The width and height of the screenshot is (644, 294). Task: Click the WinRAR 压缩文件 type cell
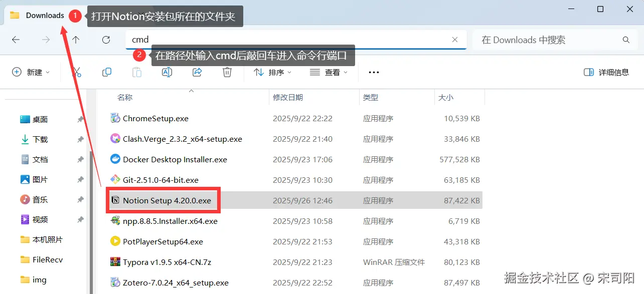click(x=394, y=262)
